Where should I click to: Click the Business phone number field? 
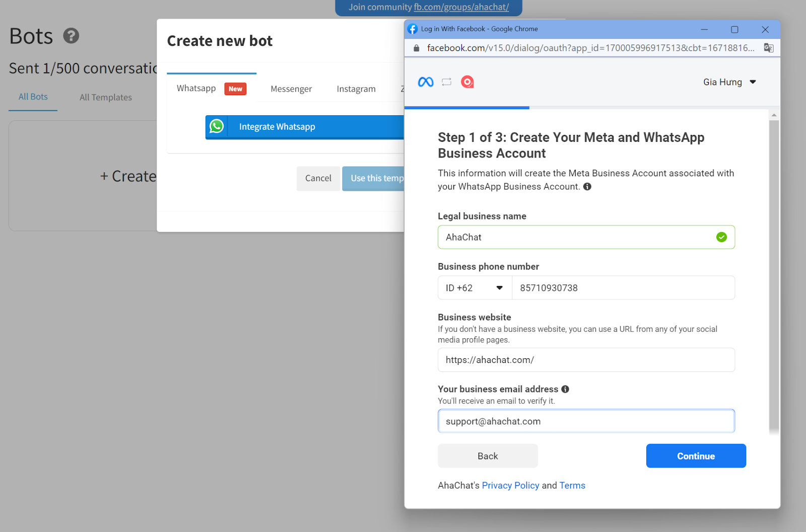(x=624, y=288)
